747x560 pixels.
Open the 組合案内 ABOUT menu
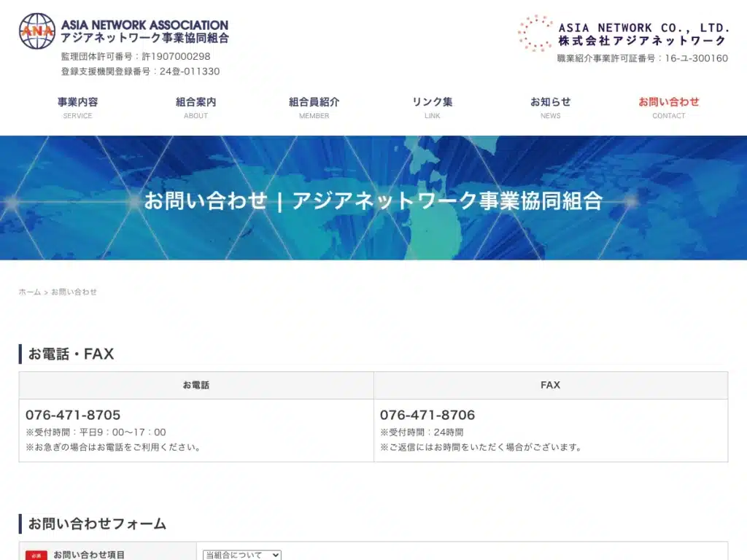tap(196, 108)
